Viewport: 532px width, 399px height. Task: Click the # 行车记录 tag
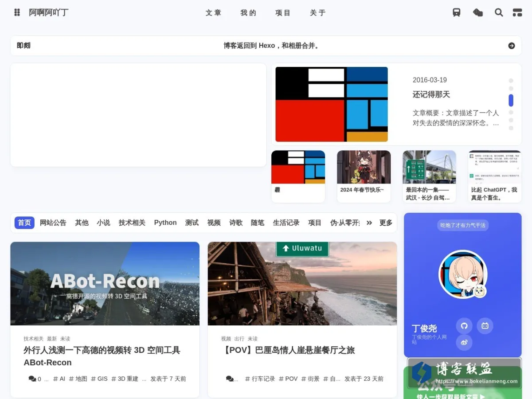coord(260,379)
